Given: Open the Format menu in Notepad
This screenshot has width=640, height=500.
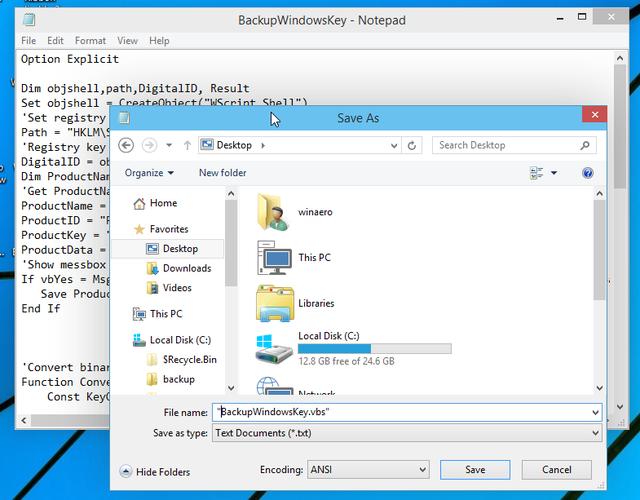Looking at the screenshot, I should (90, 41).
